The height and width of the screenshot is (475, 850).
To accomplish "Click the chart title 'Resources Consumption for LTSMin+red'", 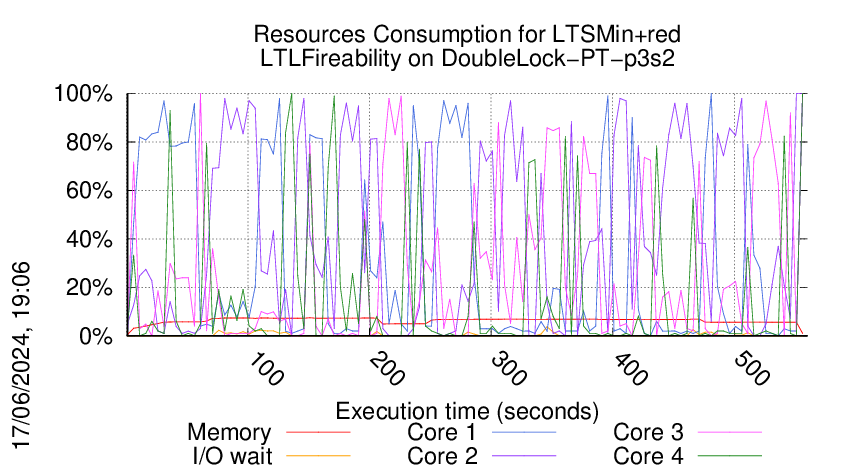I will pos(467,34).
